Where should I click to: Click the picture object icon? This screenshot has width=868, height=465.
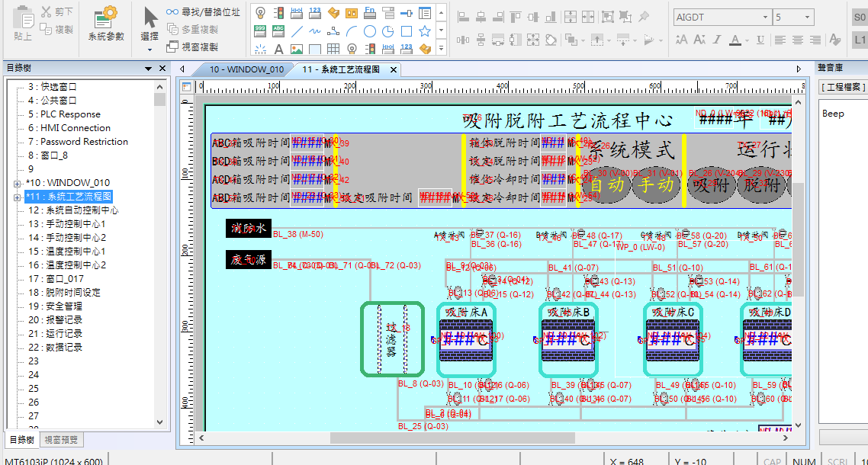(297, 50)
